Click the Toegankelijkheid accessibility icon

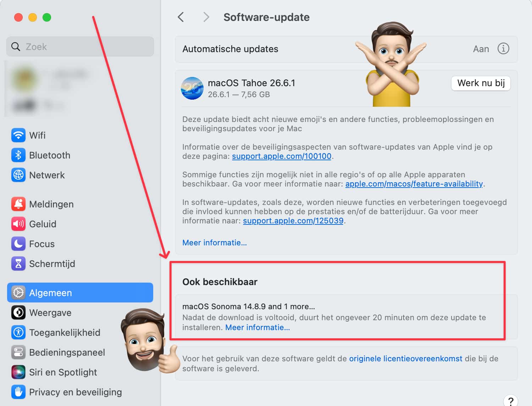click(18, 332)
